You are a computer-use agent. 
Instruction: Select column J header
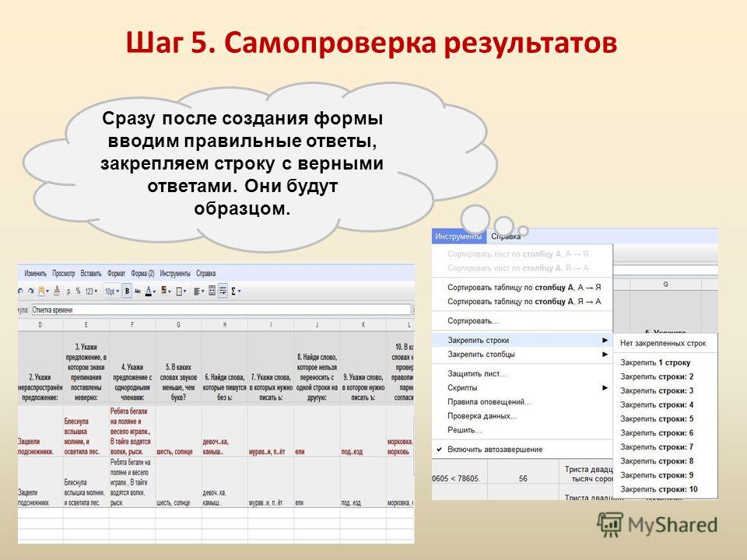click(x=317, y=325)
